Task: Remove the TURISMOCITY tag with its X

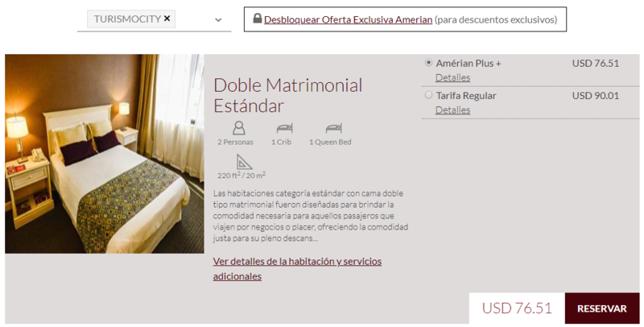Action: [167, 19]
